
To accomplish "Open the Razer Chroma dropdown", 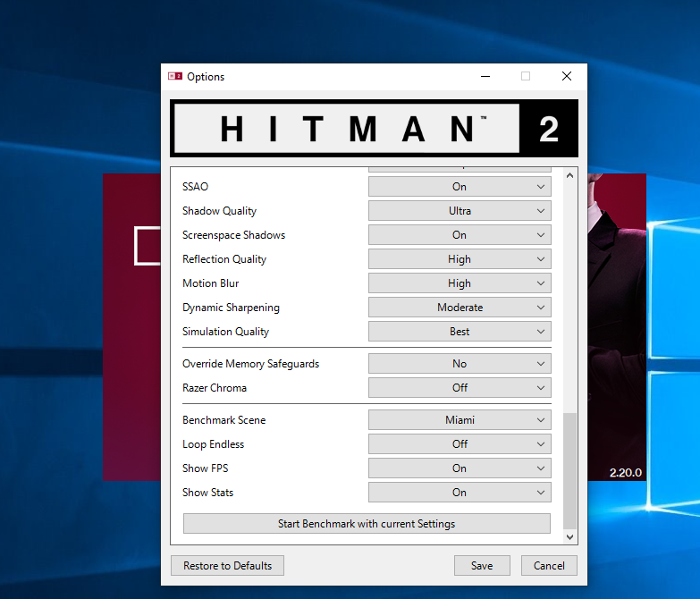I will point(460,387).
